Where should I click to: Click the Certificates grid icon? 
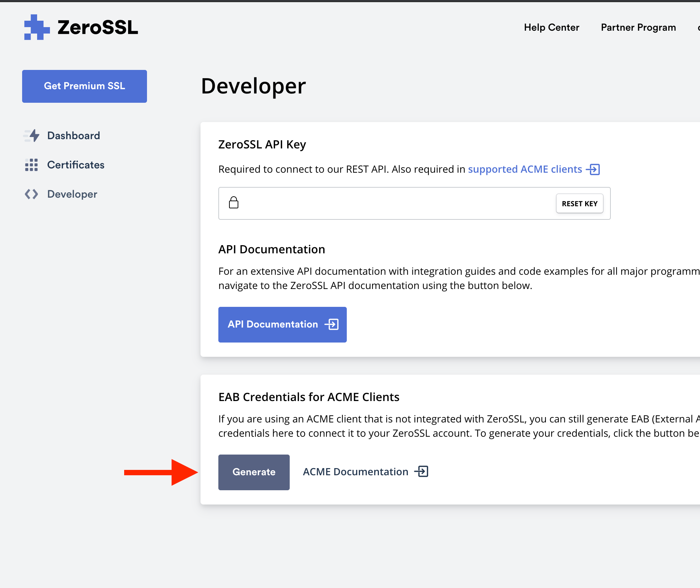click(x=31, y=165)
